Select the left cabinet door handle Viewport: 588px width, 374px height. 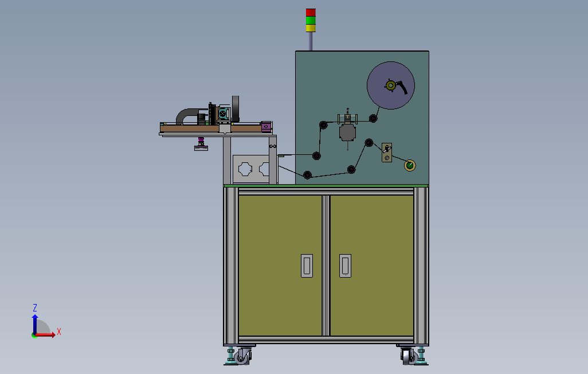pyautogui.click(x=307, y=266)
